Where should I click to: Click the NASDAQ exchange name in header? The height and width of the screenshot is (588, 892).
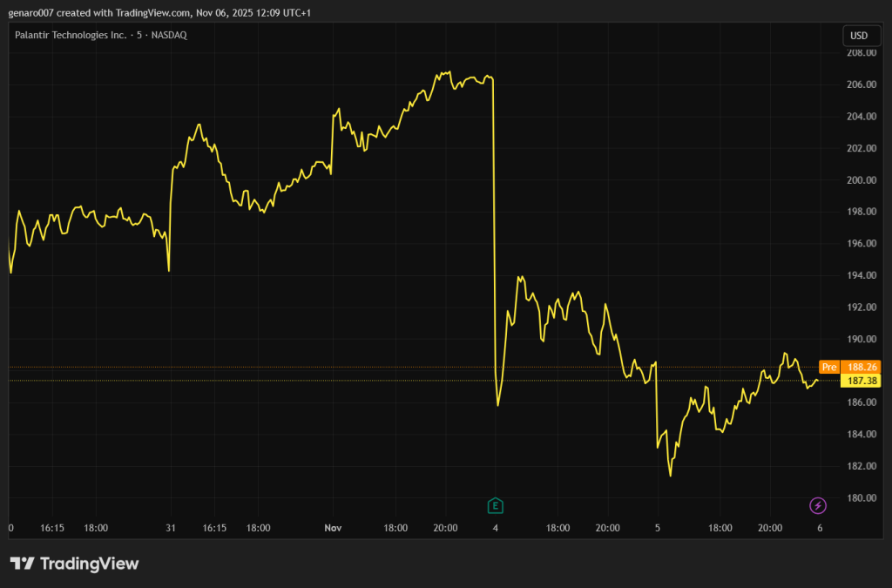click(x=168, y=35)
